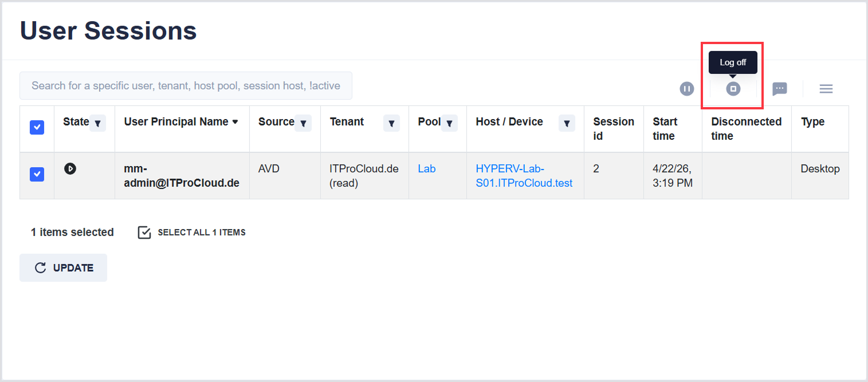Image resolution: width=868 pixels, height=382 pixels.
Task: Open the Source column filter
Action: [303, 123]
